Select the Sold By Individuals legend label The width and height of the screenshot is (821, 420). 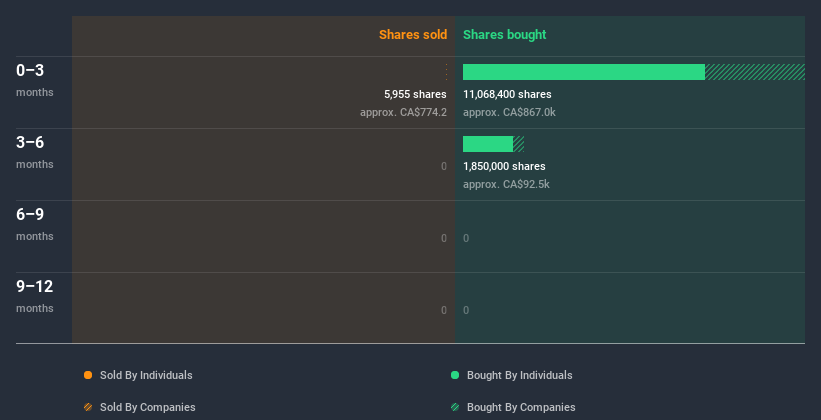tap(146, 375)
